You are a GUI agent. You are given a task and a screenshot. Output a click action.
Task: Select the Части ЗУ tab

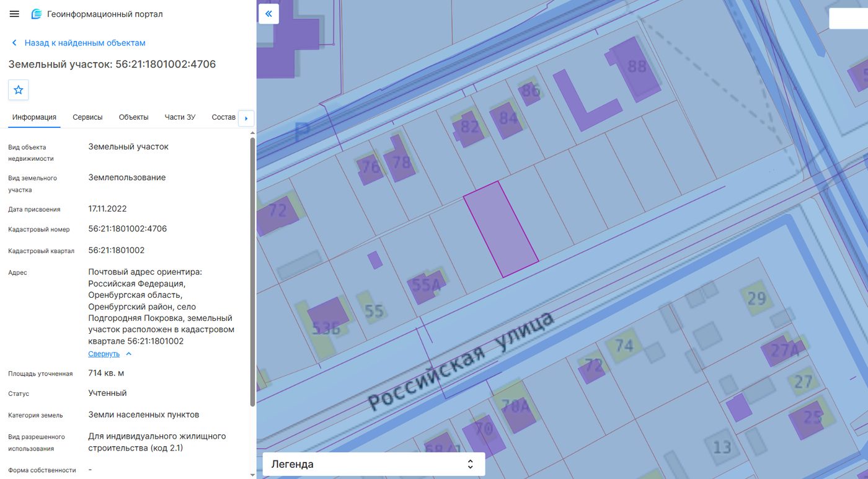tap(180, 117)
